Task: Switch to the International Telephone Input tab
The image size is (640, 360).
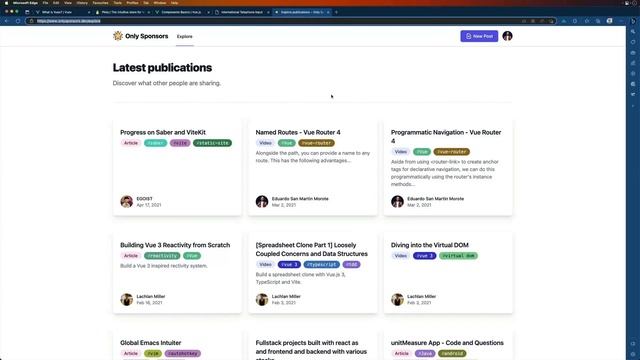Action: (x=241, y=12)
